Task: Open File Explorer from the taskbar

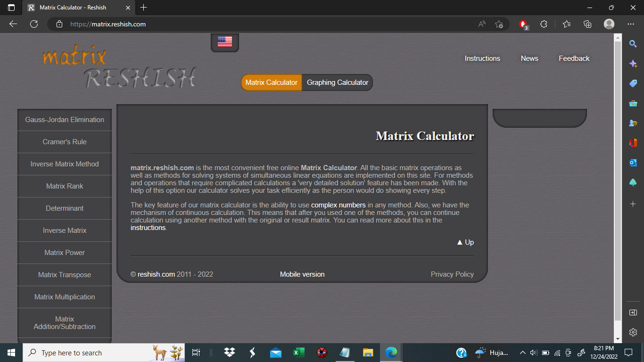Action: 368,353
